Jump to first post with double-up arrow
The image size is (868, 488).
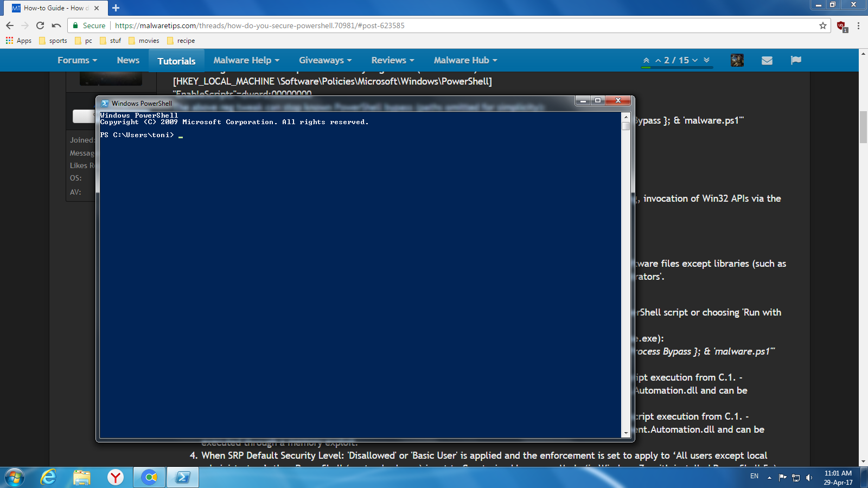[x=646, y=60]
